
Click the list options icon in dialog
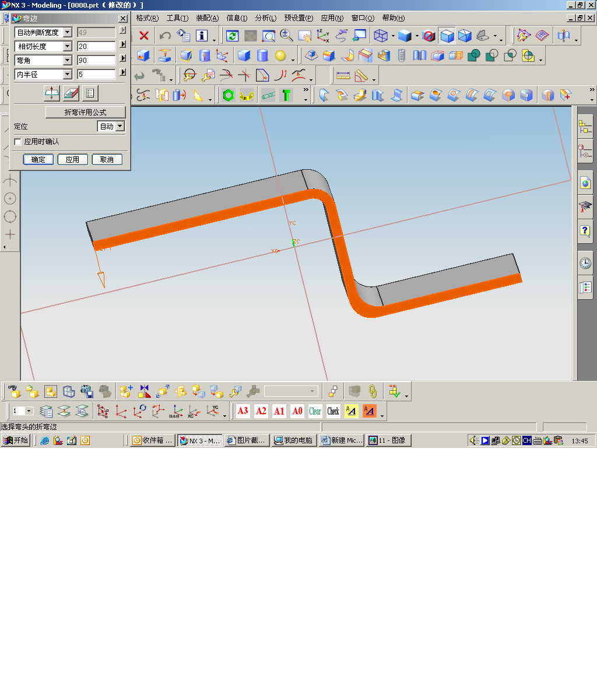point(90,93)
